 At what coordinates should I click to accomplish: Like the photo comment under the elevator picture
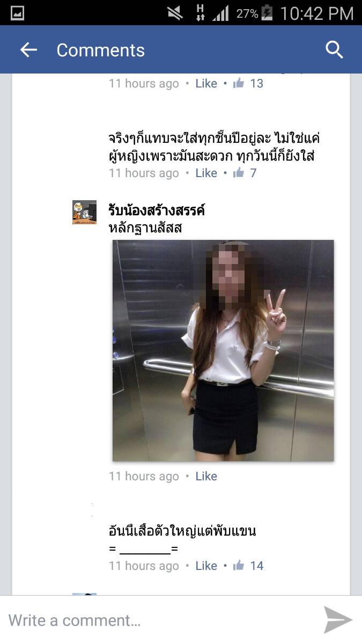click(206, 476)
